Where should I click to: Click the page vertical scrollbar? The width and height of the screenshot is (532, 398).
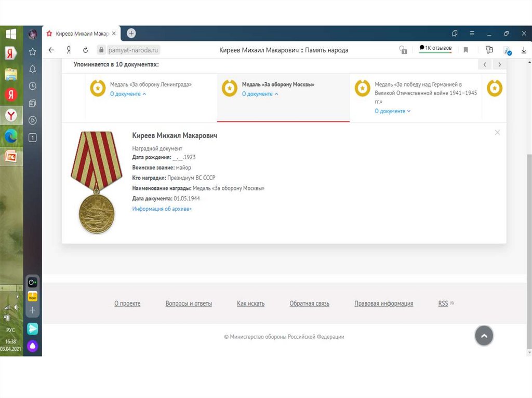tap(529, 251)
